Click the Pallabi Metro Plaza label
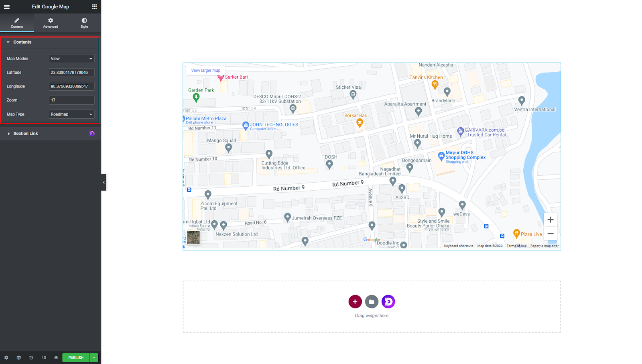Image resolution: width=642 pixels, height=364 pixels. pos(206,118)
